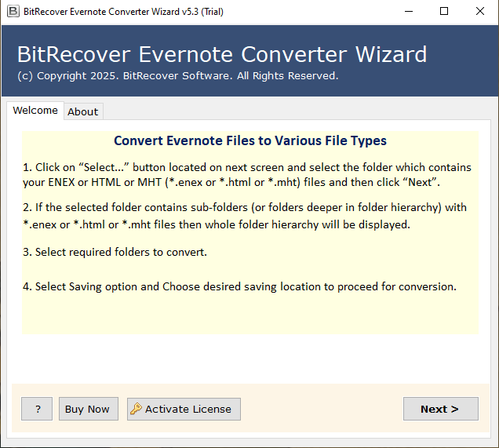The image size is (499, 448).
Task: Switch to the Welcome tab
Action: (35, 111)
